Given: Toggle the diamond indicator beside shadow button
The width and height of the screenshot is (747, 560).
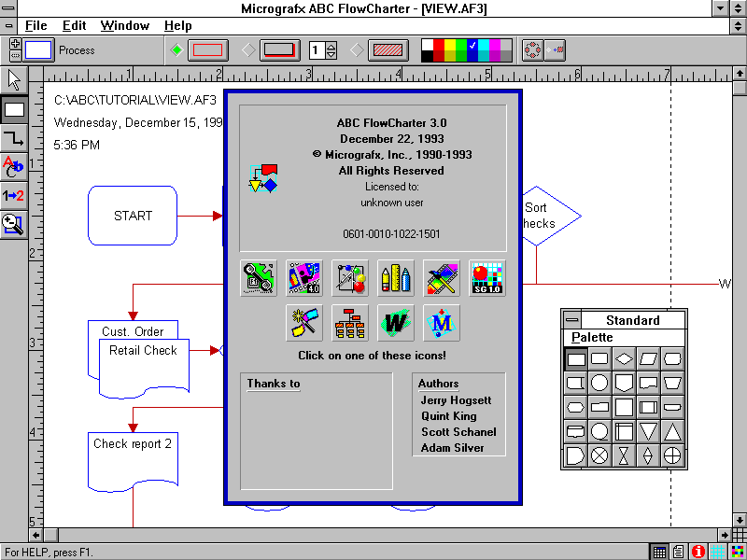Looking at the screenshot, I should pyautogui.click(x=248, y=50).
